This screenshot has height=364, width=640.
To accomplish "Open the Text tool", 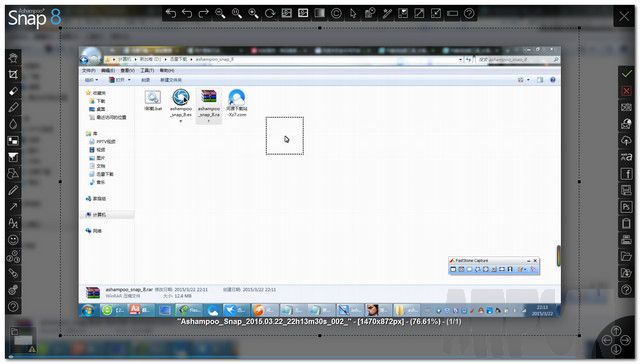I will [13, 223].
